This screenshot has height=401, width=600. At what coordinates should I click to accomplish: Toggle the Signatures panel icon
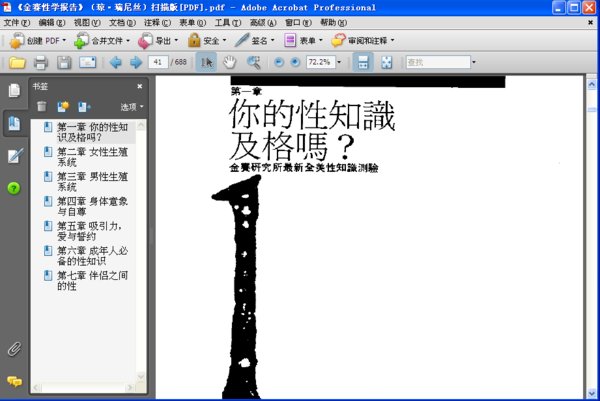14,155
